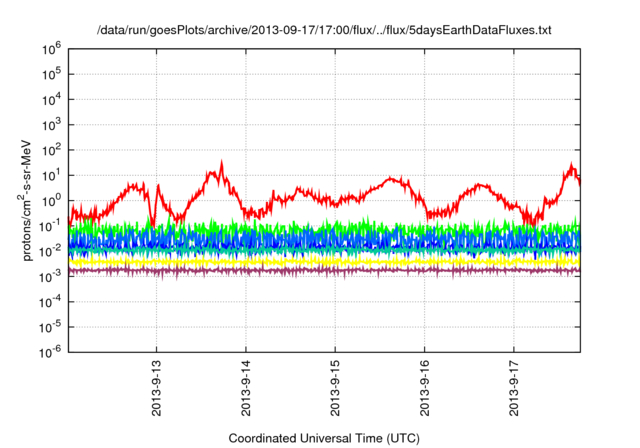Click the yellow flux line above the purple line
Screen dimensions: 640x448
(x=324, y=261)
